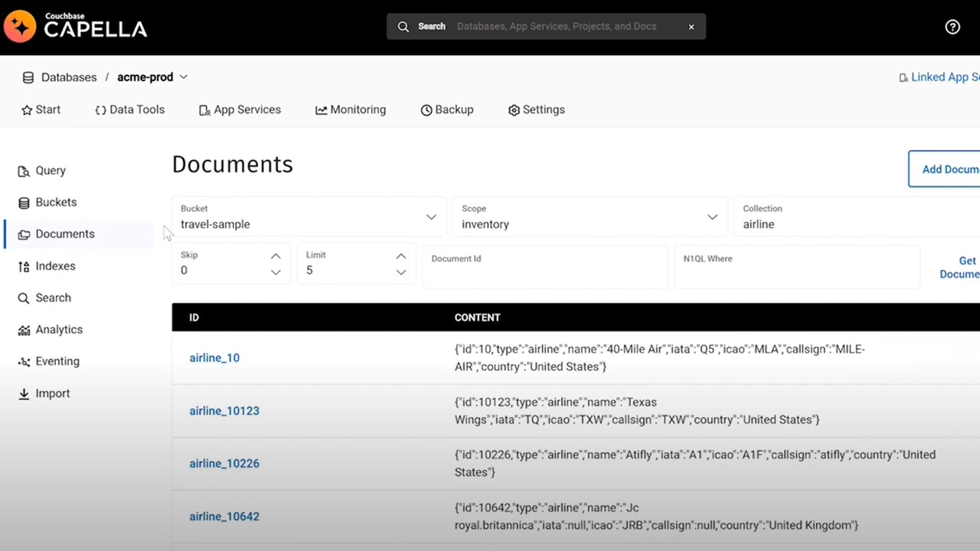Switch to the Data Tools tab
The image size is (980, 551).
pos(129,109)
